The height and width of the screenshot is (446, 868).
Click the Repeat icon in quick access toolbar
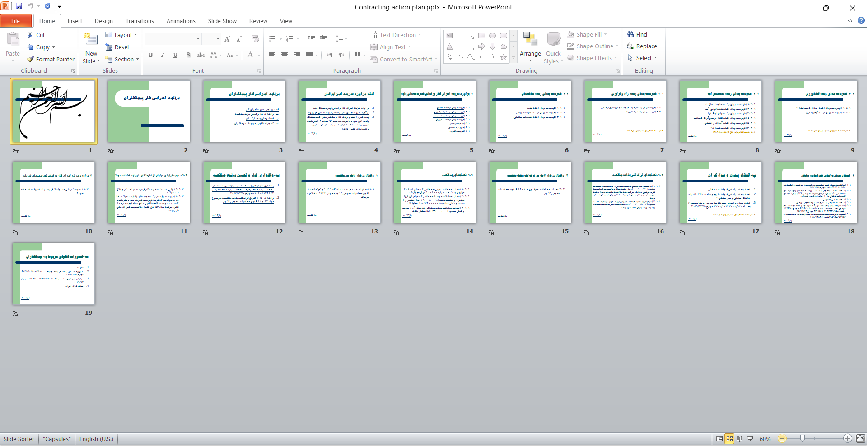tap(47, 6)
